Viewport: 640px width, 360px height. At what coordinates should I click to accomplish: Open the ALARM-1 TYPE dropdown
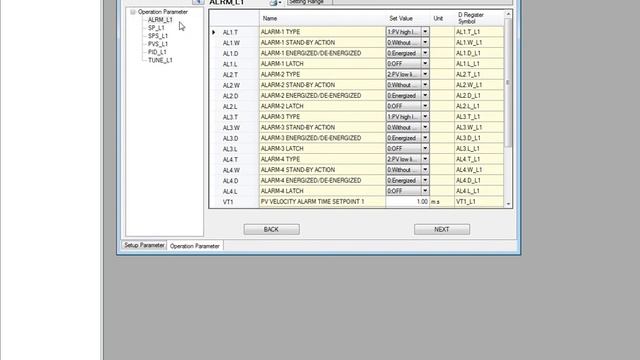[x=425, y=32]
